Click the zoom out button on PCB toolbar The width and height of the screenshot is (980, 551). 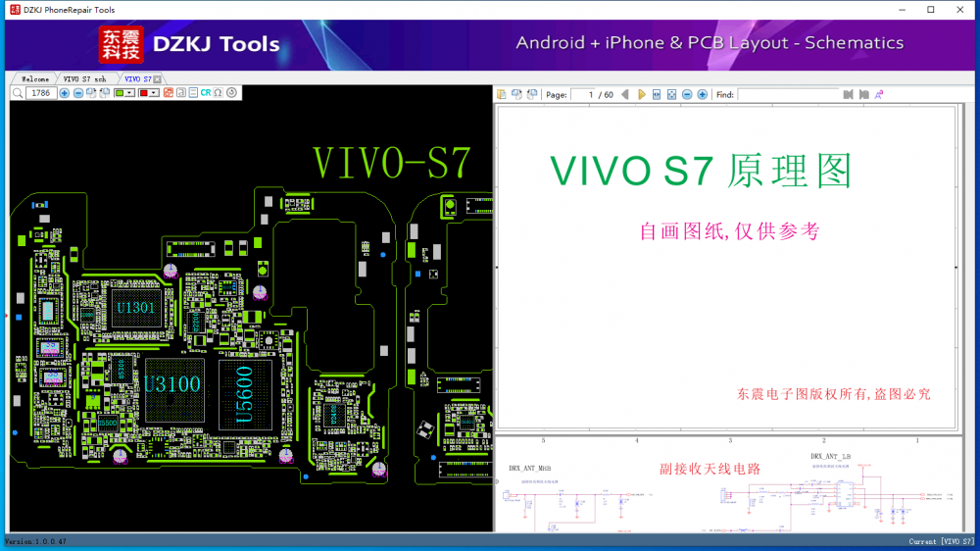coord(78,93)
